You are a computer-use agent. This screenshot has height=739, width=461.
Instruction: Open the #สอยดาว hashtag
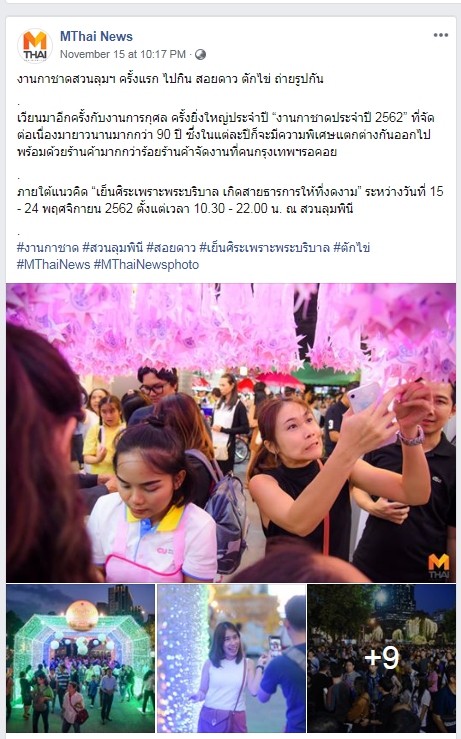coord(171,247)
